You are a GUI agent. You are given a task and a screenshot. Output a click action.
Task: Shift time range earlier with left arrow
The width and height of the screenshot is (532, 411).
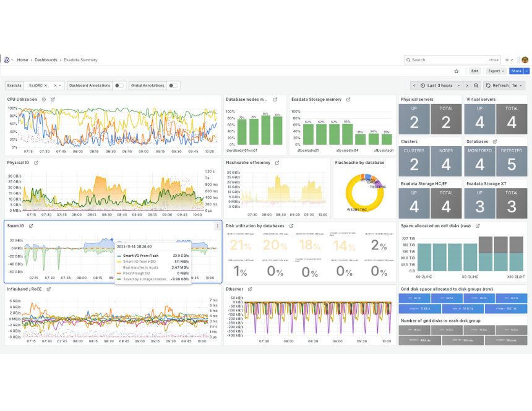pyautogui.click(x=414, y=85)
